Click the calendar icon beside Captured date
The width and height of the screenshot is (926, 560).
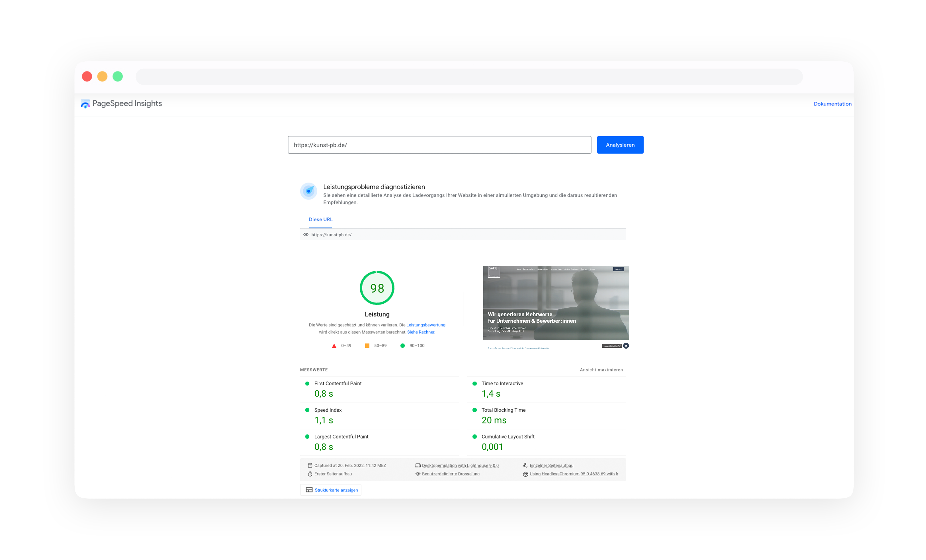310,465
